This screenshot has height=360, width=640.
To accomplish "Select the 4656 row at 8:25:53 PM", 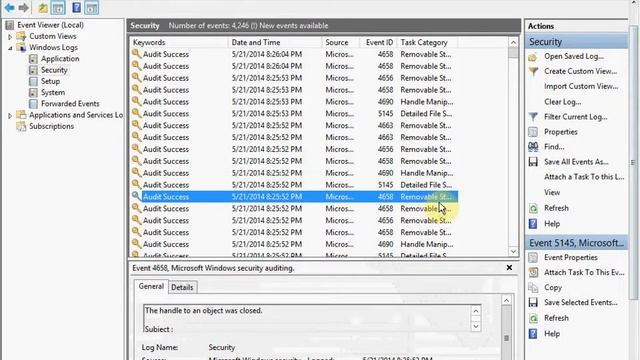I will [x=294, y=78].
